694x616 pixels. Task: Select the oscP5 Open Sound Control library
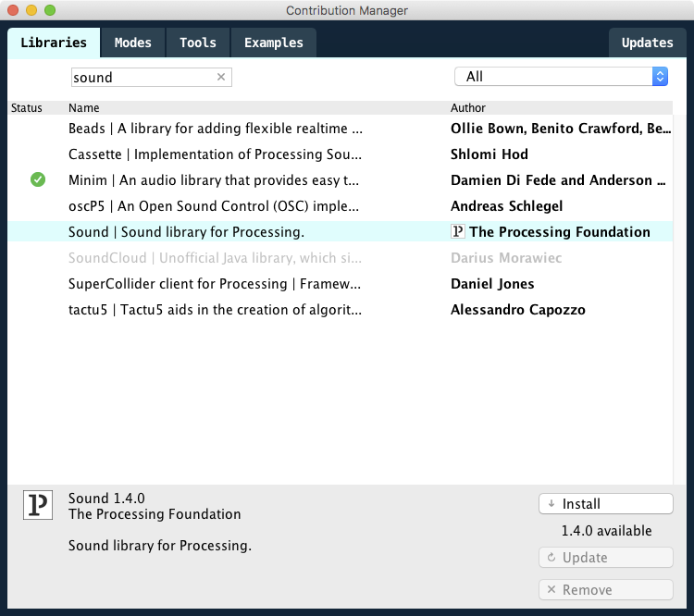tap(215, 206)
